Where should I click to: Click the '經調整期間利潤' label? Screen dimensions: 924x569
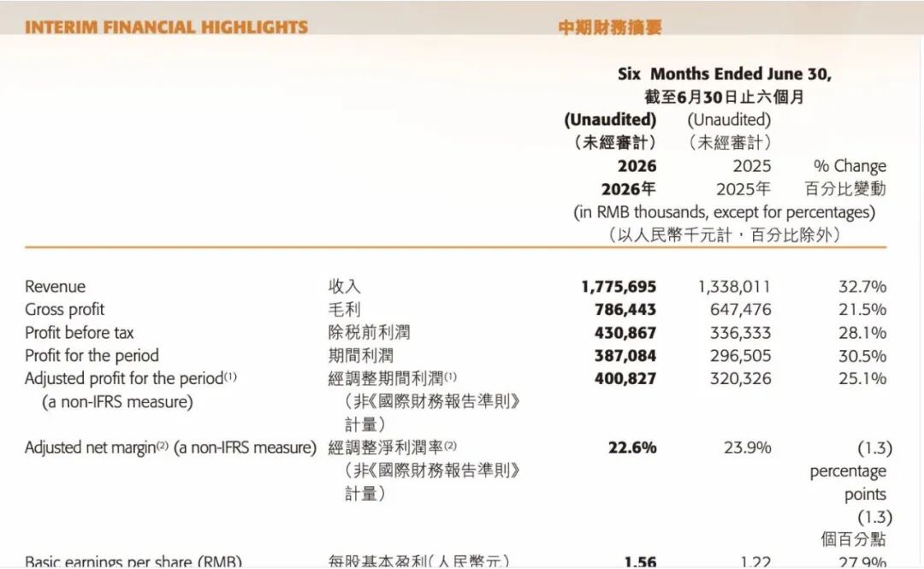pos(386,378)
